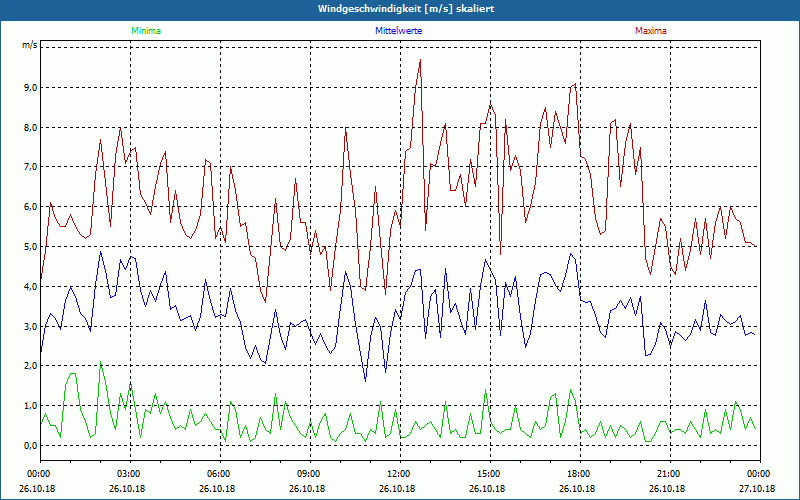The width and height of the screenshot is (800, 500).
Task: Click the 3,0 y-axis value
Action: pos(30,327)
